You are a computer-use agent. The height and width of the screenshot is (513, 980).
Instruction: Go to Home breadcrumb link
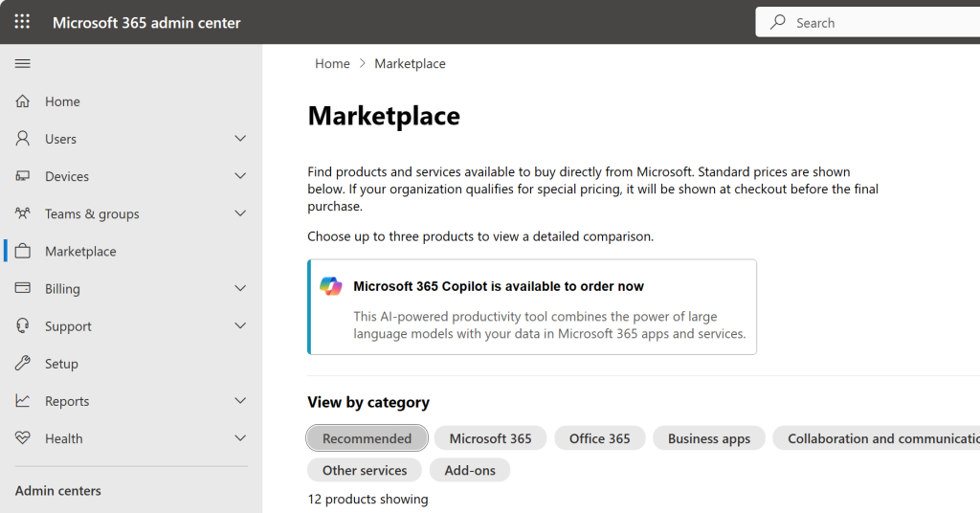pos(332,63)
